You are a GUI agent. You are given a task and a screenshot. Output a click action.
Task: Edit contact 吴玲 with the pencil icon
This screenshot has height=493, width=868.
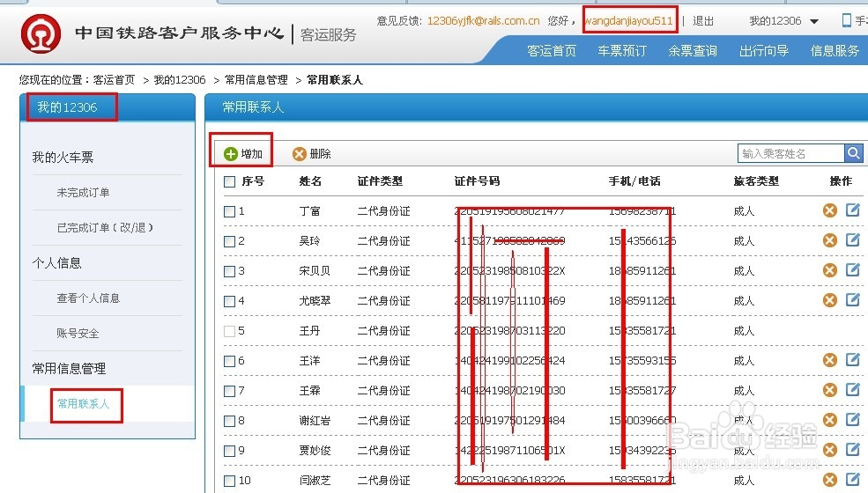click(852, 239)
